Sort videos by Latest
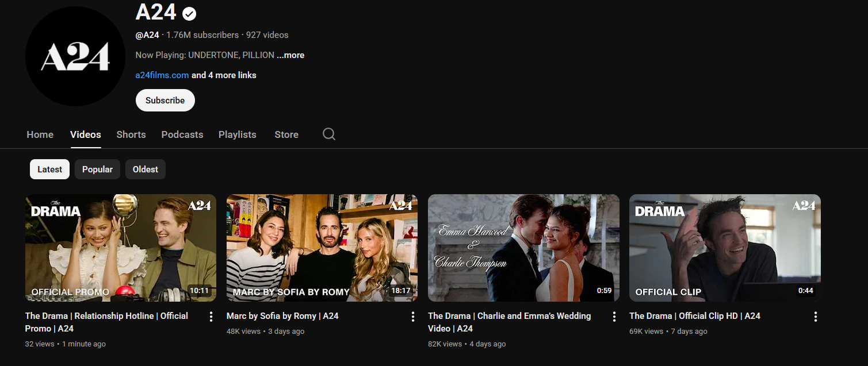This screenshot has width=868, height=366. point(50,169)
